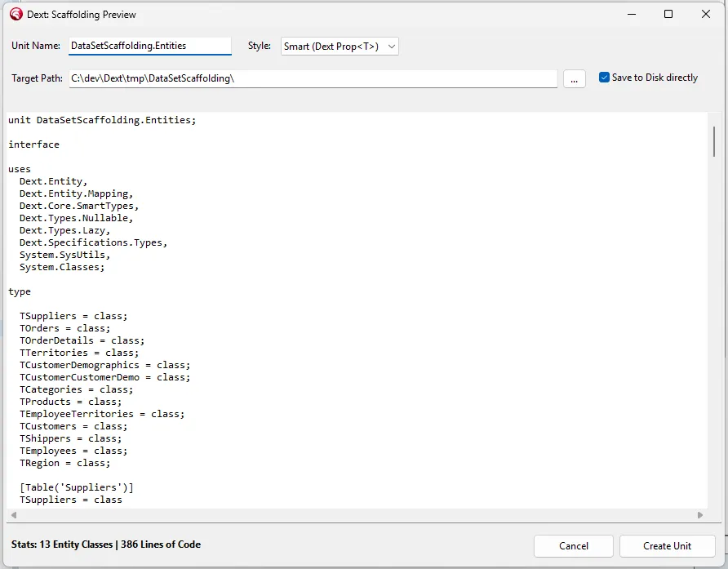Click the Target Path text field

coord(313,78)
